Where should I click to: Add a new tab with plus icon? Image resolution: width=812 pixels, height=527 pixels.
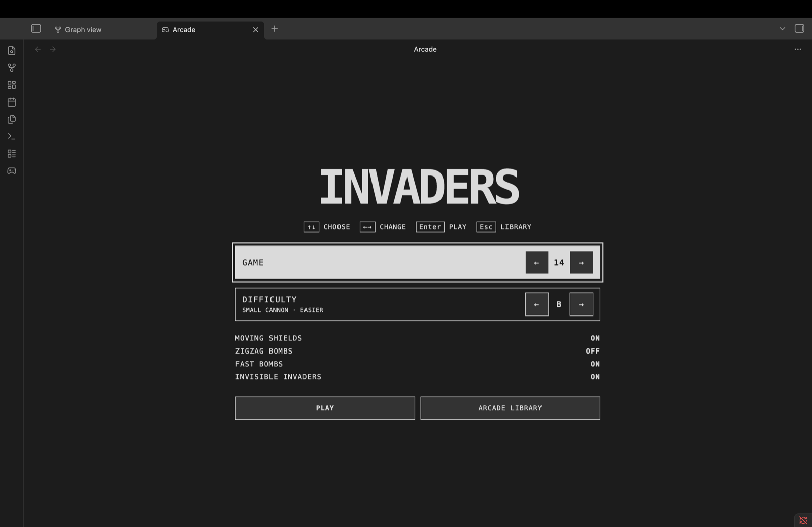click(275, 29)
